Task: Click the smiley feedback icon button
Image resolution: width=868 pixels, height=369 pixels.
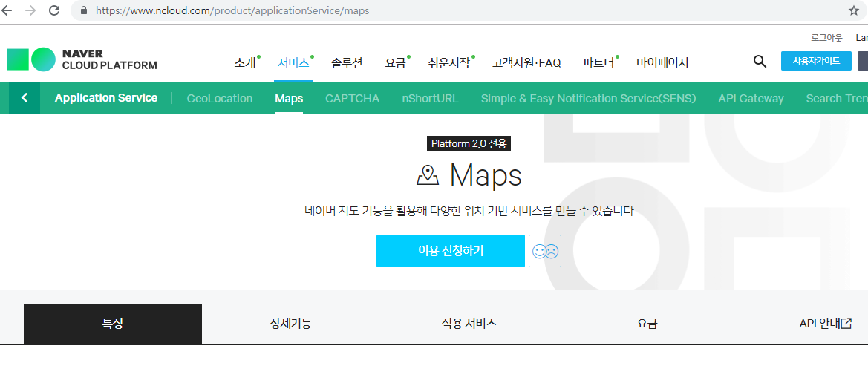Action: (x=545, y=251)
